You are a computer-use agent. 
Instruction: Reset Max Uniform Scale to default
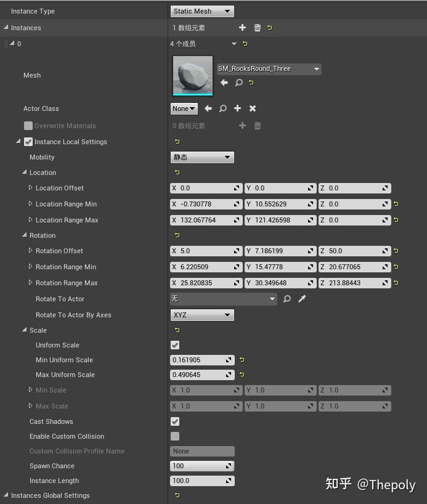point(242,375)
